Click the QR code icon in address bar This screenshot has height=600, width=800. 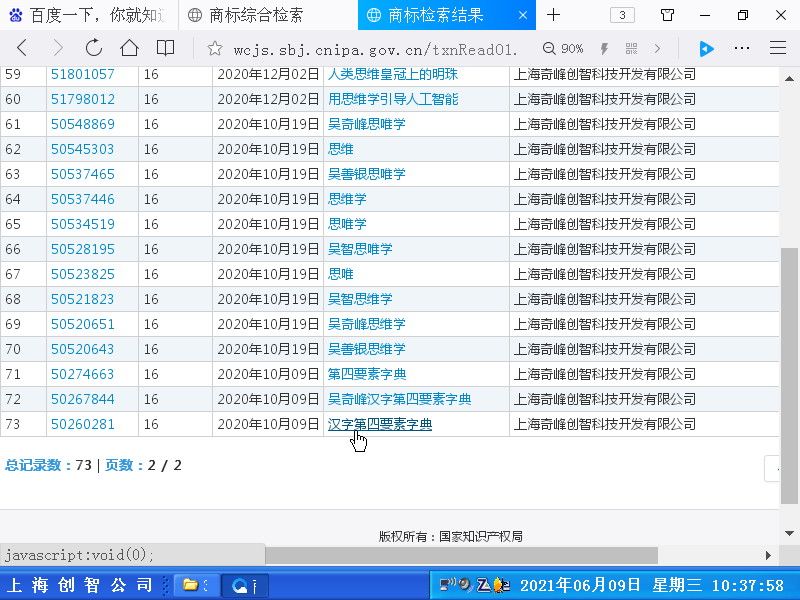[x=630, y=48]
